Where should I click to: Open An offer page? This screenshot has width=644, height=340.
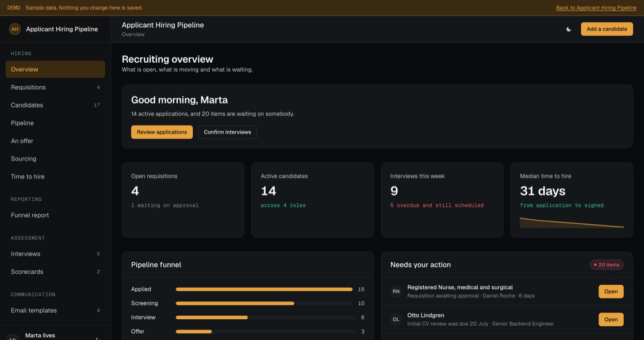55,141
